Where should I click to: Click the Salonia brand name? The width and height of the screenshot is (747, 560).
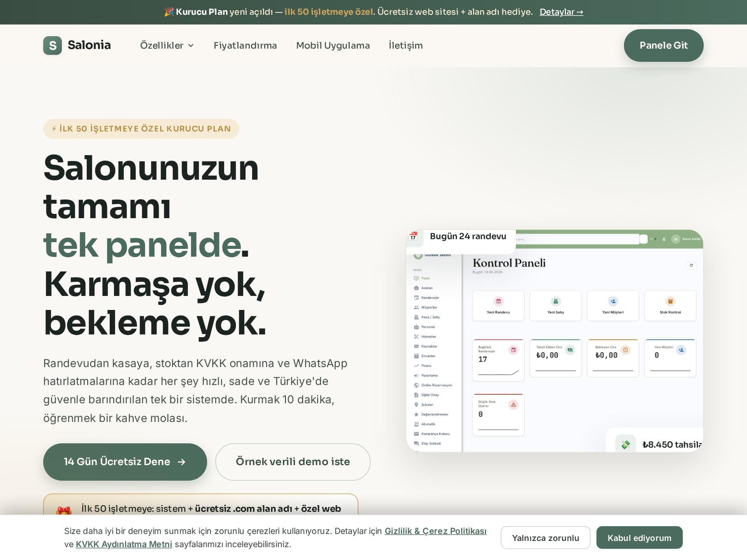89,45
